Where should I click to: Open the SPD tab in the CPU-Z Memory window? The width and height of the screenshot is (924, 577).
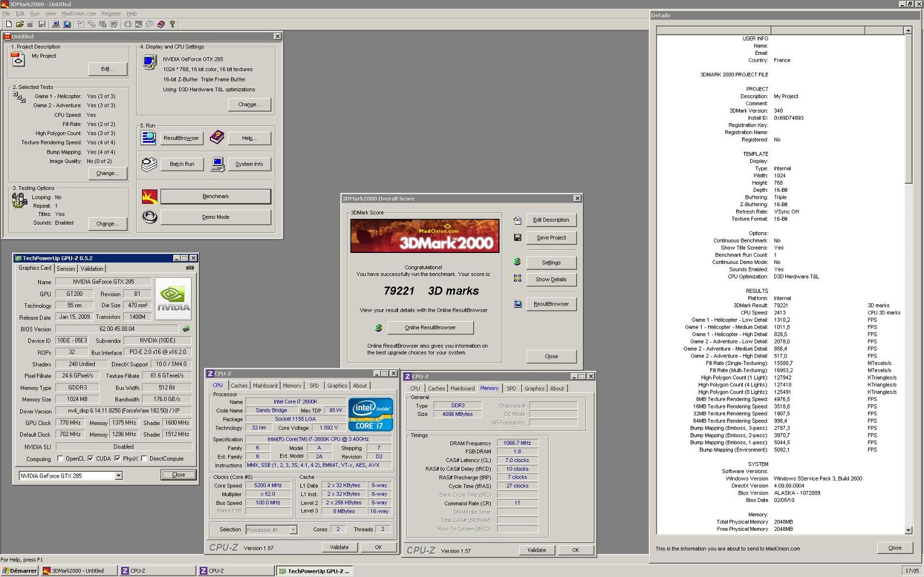(x=511, y=389)
